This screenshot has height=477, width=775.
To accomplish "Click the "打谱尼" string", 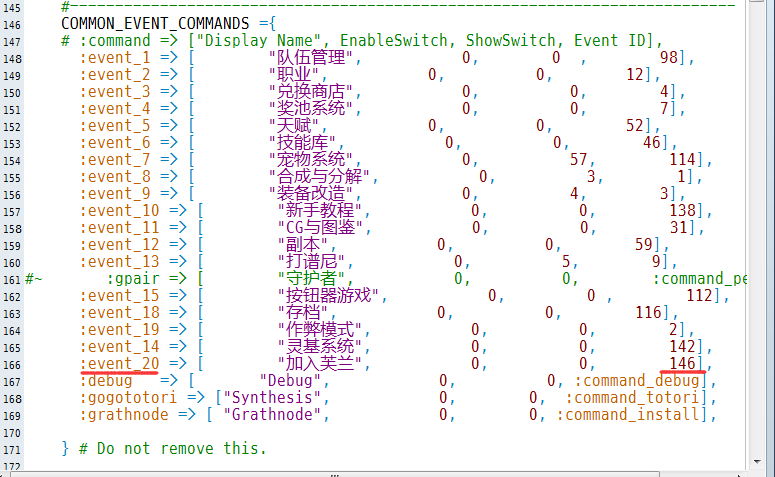I will click(311, 261).
